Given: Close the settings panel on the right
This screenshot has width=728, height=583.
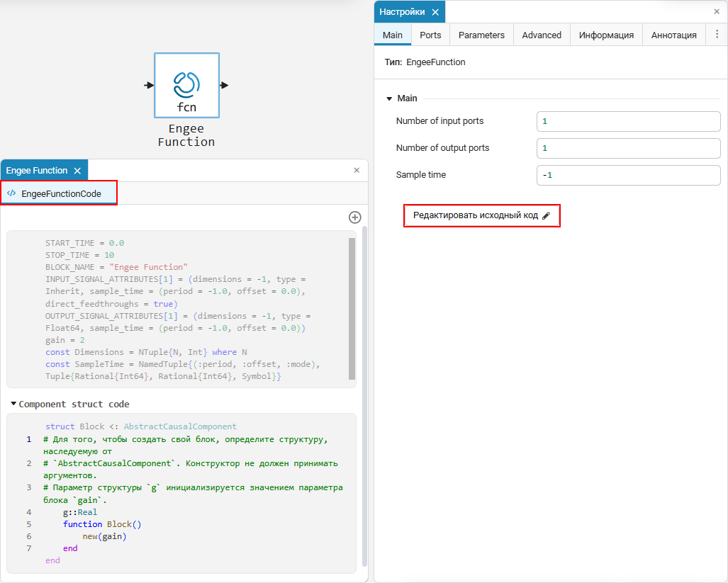Looking at the screenshot, I should (717, 11).
